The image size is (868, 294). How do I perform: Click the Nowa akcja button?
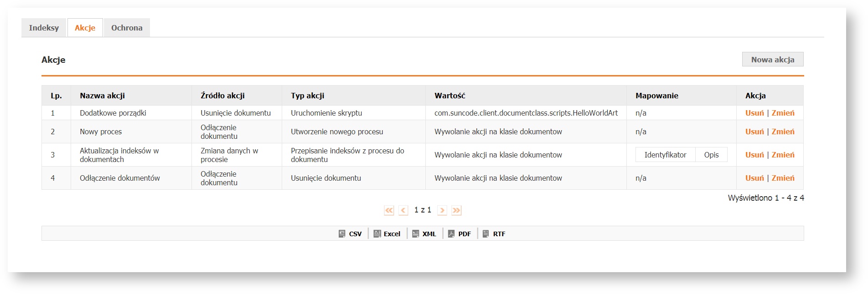tap(772, 60)
